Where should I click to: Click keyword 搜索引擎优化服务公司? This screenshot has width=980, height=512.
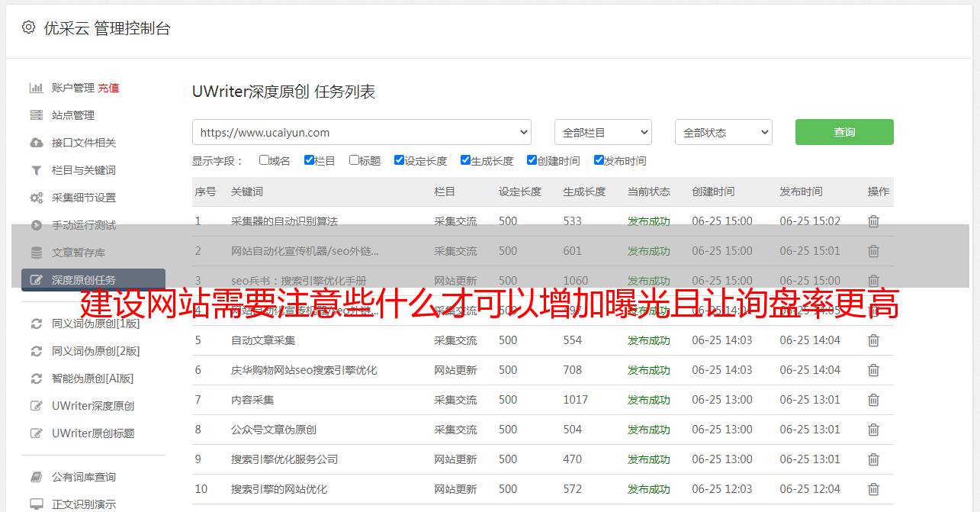tap(284, 459)
